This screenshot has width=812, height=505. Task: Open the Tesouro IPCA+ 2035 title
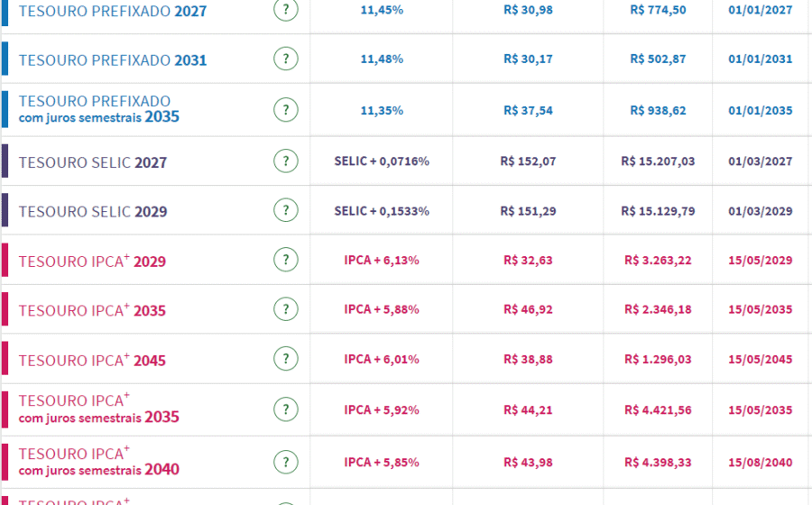pos(92,310)
